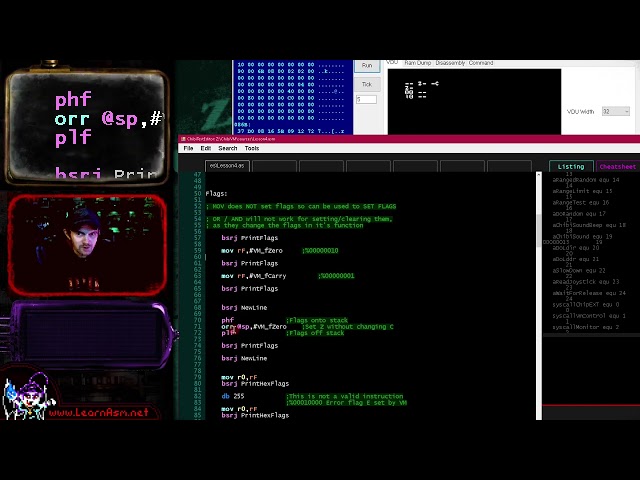Open the Tools menu
Viewport: 640px width, 480px height.
point(252,148)
